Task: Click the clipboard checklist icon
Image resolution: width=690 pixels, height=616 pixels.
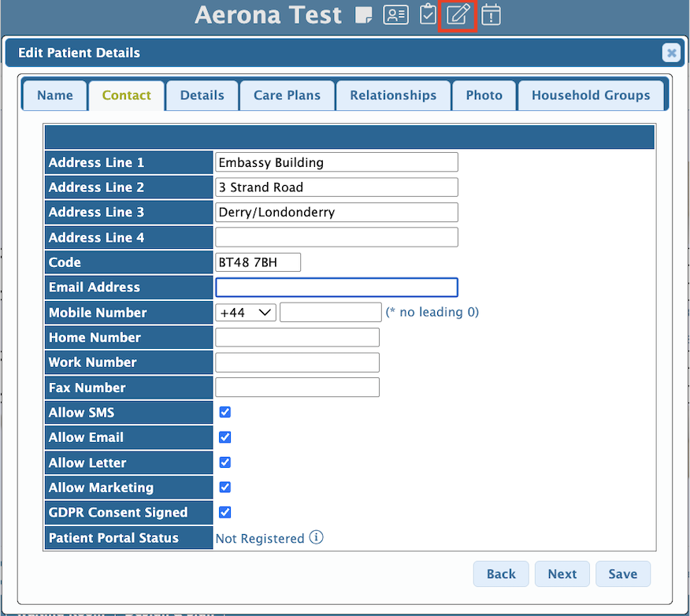Action: point(427,14)
